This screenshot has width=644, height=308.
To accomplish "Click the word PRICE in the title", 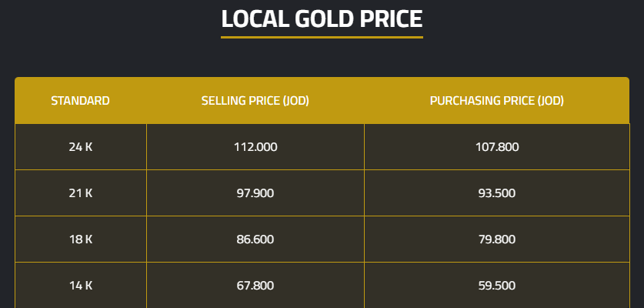I will tap(390, 18).
